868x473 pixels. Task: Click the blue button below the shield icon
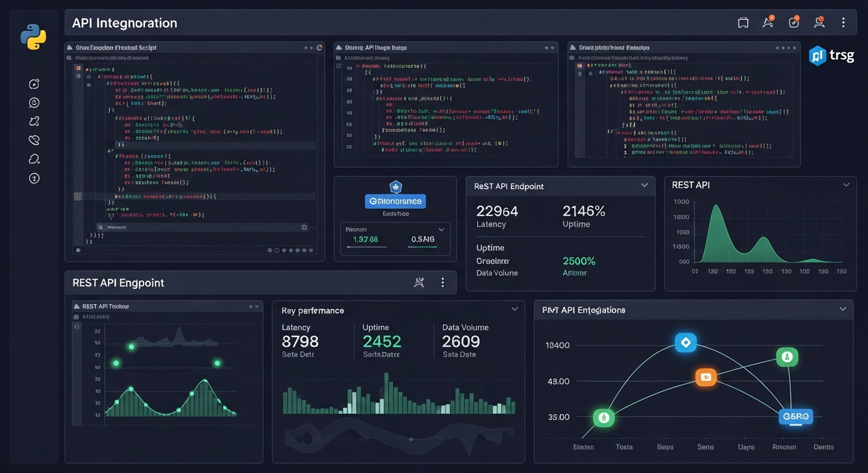coord(395,201)
